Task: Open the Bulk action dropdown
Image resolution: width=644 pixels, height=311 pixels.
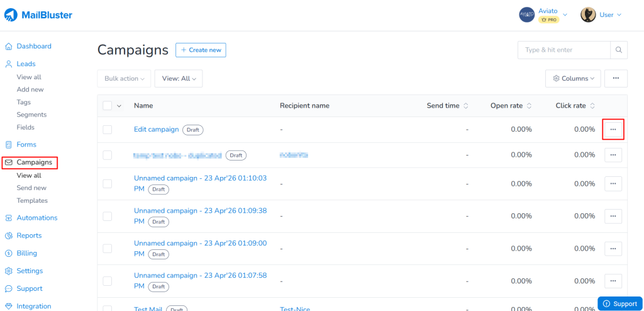Action: (x=124, y=79)
